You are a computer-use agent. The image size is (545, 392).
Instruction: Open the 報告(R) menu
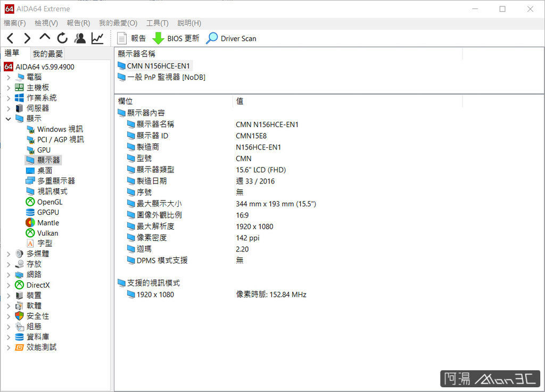pos(78,23)
